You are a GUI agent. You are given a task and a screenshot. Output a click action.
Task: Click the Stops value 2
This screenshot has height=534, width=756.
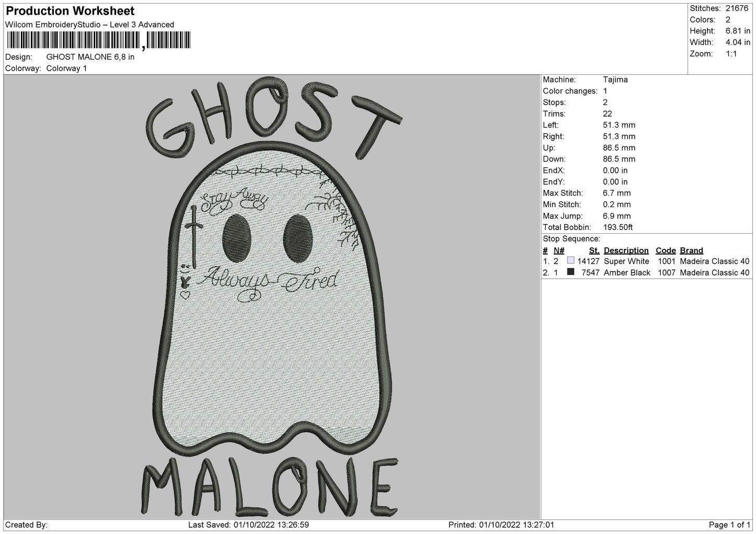point(605,103)
